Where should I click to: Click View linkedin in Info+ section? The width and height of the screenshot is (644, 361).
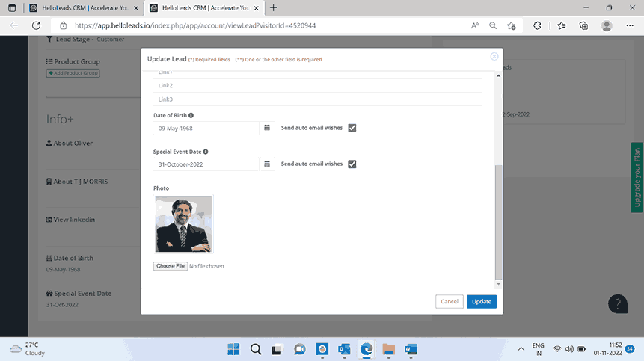point(70,220)
